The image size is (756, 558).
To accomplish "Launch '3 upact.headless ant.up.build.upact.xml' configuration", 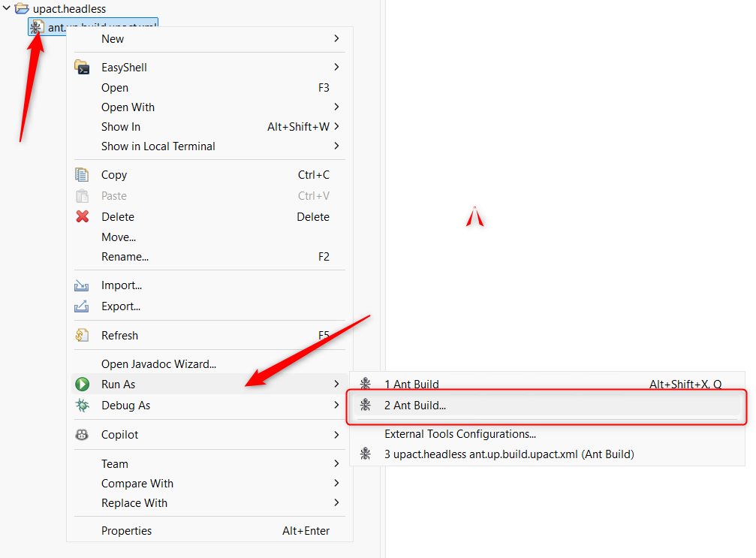I will (509, 454).
